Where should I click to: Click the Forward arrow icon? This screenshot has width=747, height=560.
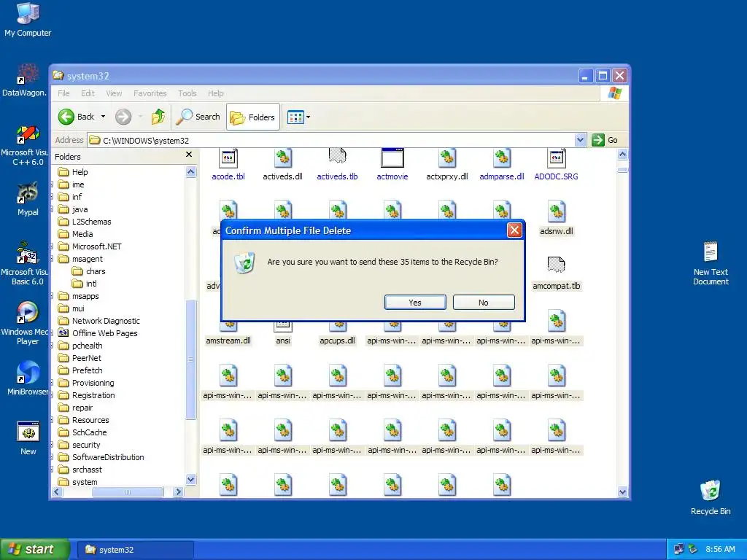(x=123, y=117)
